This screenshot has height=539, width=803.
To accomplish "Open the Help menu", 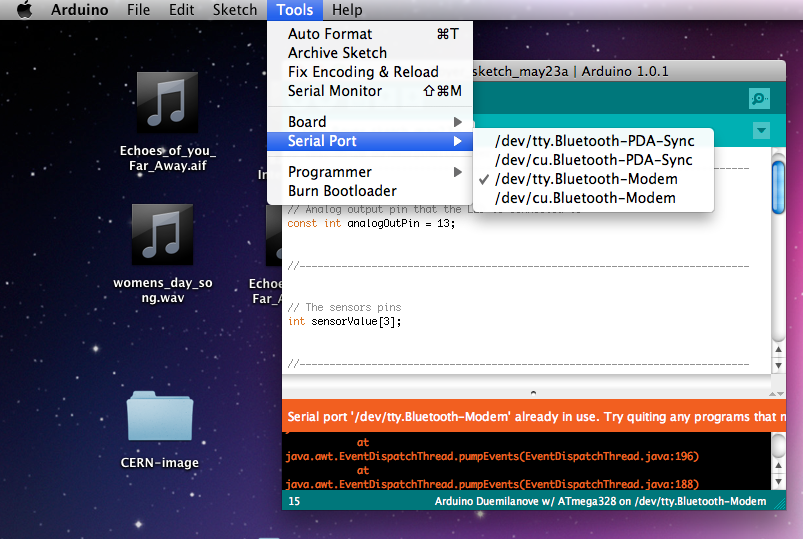I will 347,10.
